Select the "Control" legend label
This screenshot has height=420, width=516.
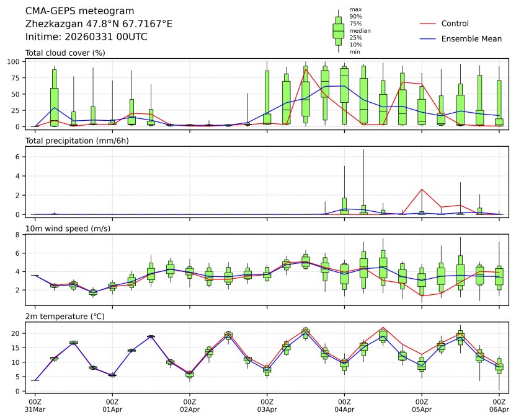[x=455, y=24]
